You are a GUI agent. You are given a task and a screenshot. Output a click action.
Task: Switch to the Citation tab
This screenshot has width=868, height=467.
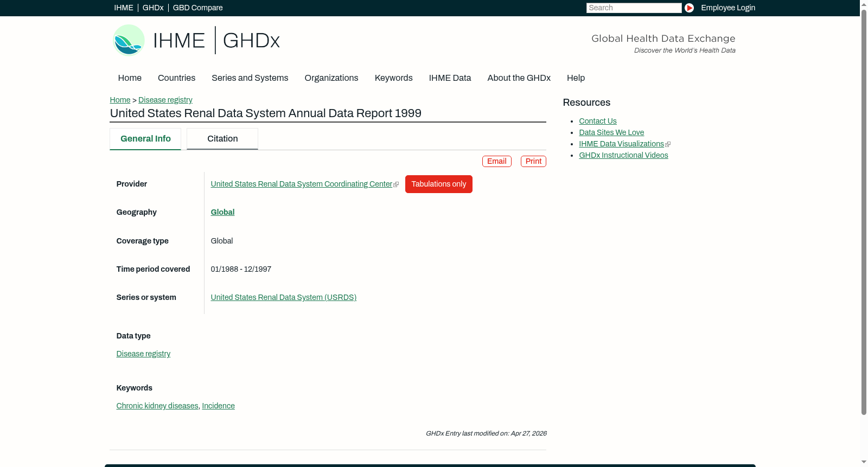222,139
